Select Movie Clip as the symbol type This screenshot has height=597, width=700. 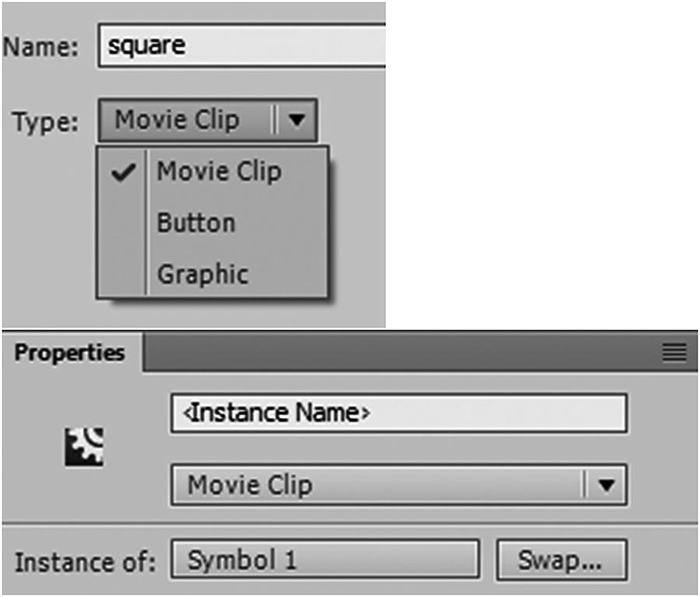pyautogui.click(x=219, y=171)
